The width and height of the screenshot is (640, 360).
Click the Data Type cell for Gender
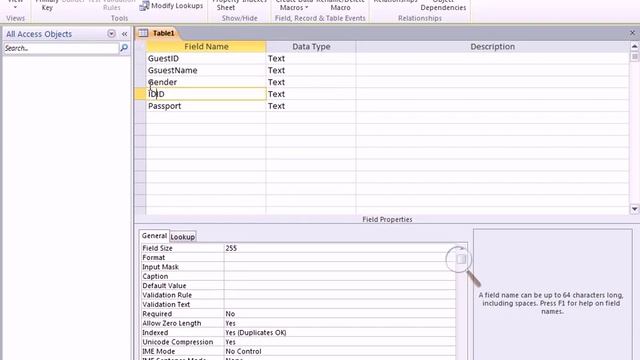coord(311,82)
